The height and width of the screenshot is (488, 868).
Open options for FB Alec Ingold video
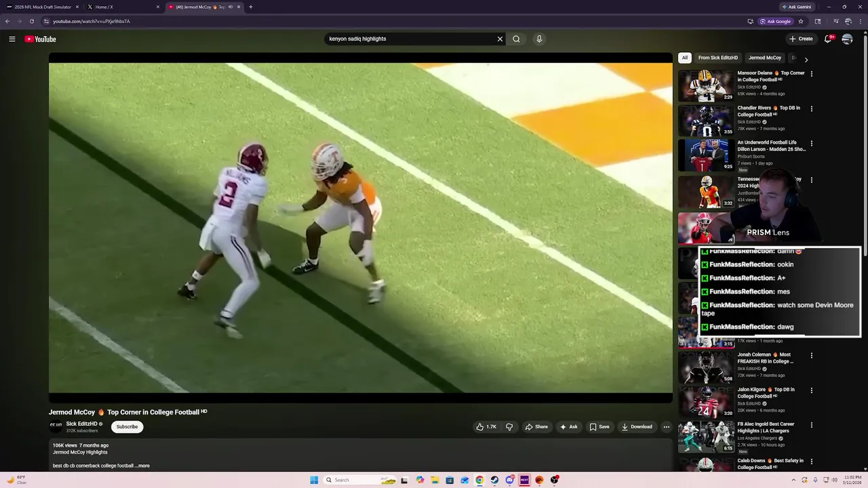coord(812,425)
